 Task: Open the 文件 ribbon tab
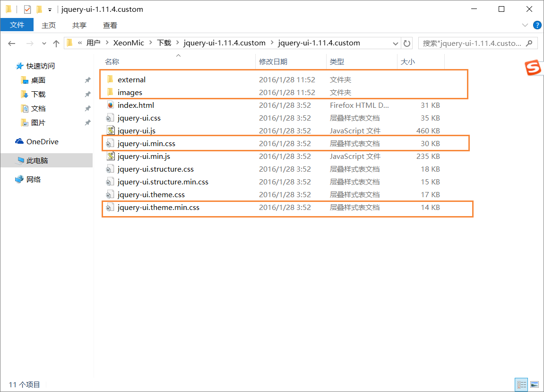tap(17, 25)
